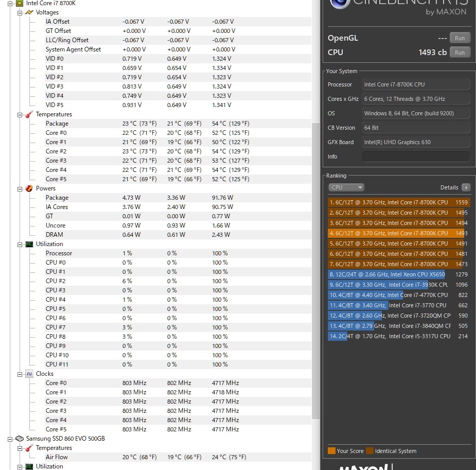Select the Core i7-3770 ranking entry

point(399,305)
